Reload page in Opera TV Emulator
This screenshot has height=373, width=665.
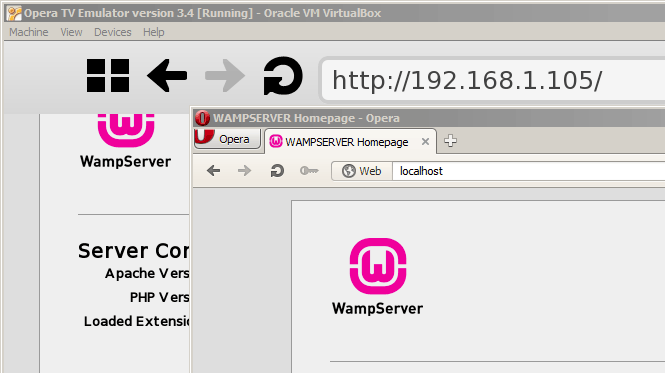tap(282, 76)
